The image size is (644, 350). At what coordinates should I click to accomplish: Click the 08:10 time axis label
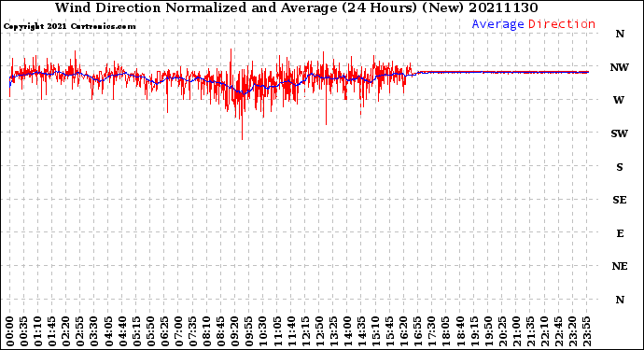click(x=206, y=331)
